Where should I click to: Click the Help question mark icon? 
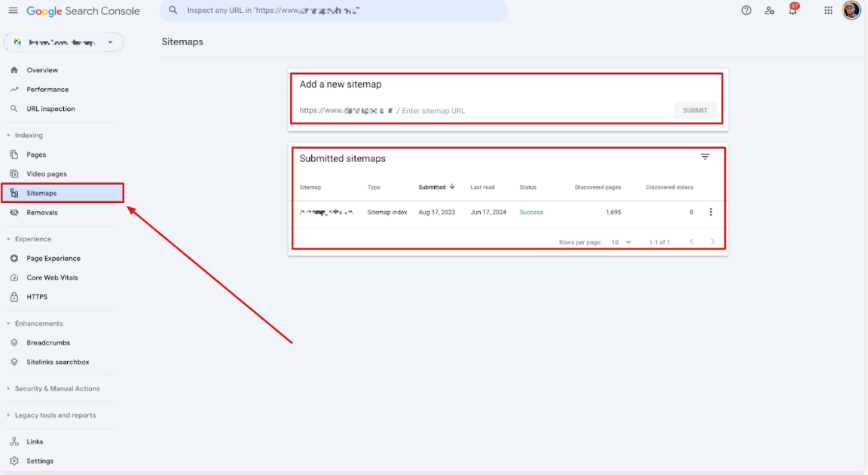[746, 11]
